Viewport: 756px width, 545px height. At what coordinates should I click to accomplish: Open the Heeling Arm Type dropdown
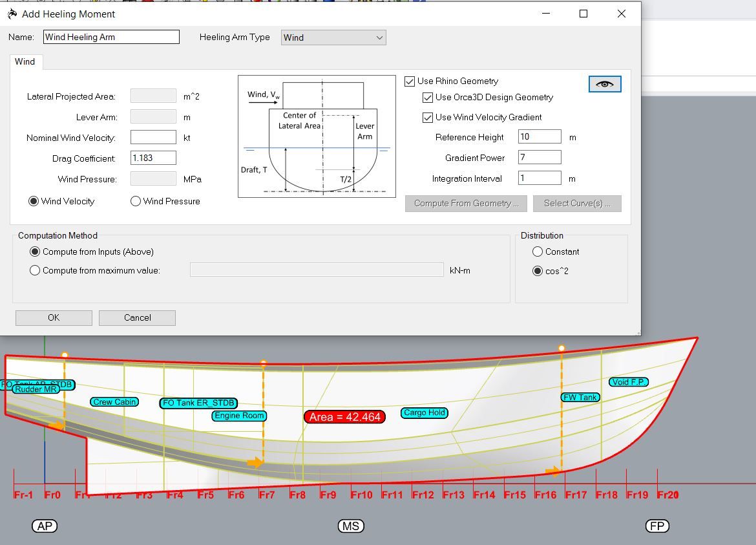click(333, 37)
